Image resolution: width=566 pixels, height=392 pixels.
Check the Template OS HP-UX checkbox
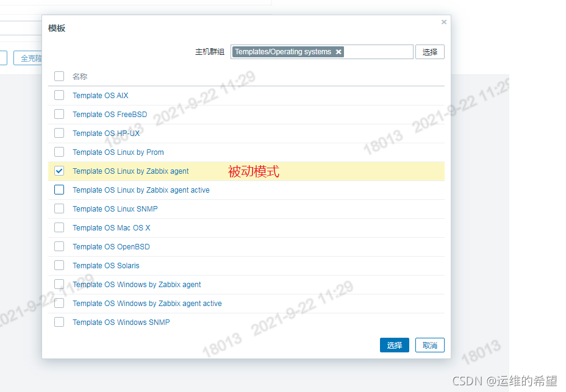[x=59, y=133]
